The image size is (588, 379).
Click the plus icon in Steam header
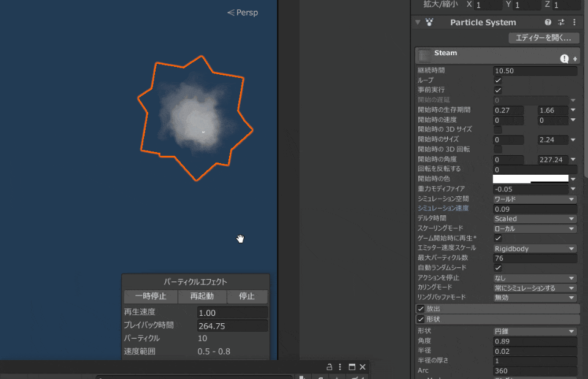575,59
